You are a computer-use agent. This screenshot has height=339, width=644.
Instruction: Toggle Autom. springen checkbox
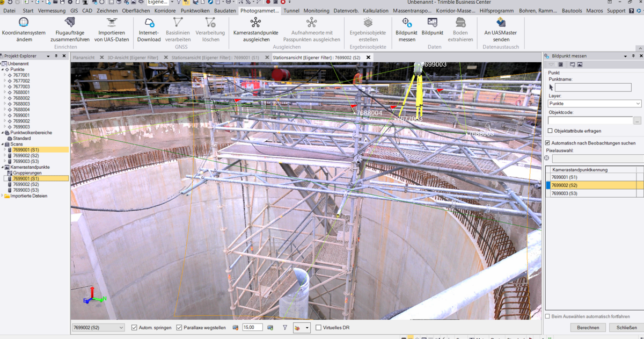tap(134, 328)
